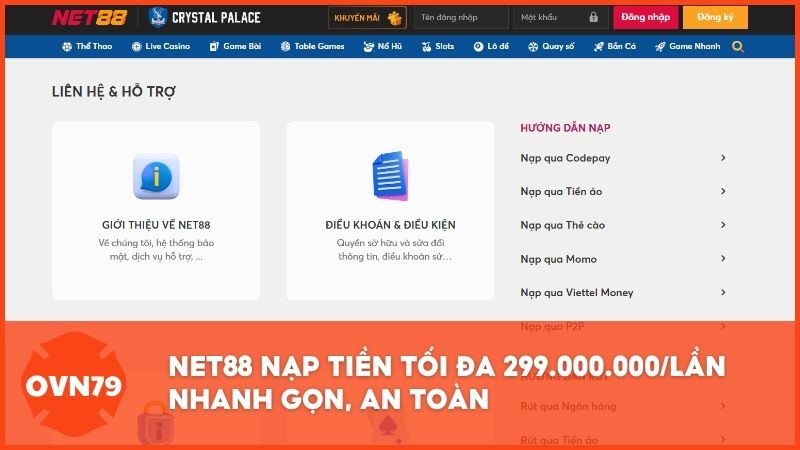Open the Khuyến Mãi promotions button
This screenshot has width=800, height=450.
click(367, 17)
